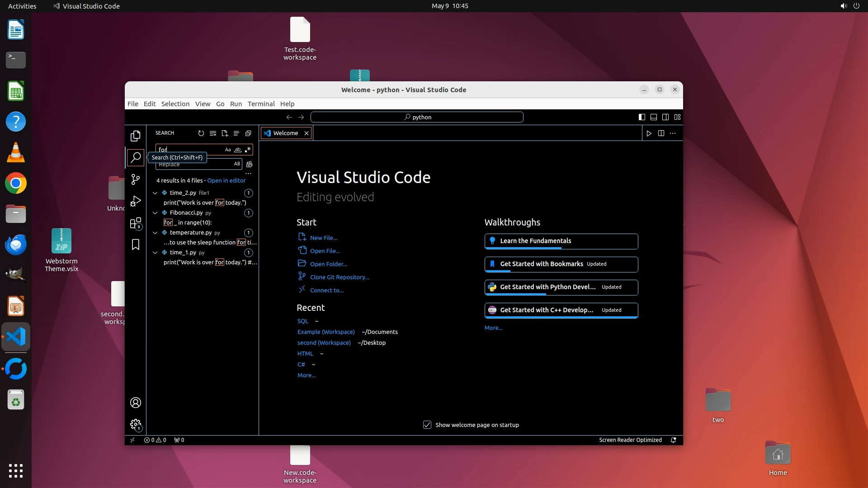868x488 pixels.
Task: Click Open in editor link
Action: point(226,180)
